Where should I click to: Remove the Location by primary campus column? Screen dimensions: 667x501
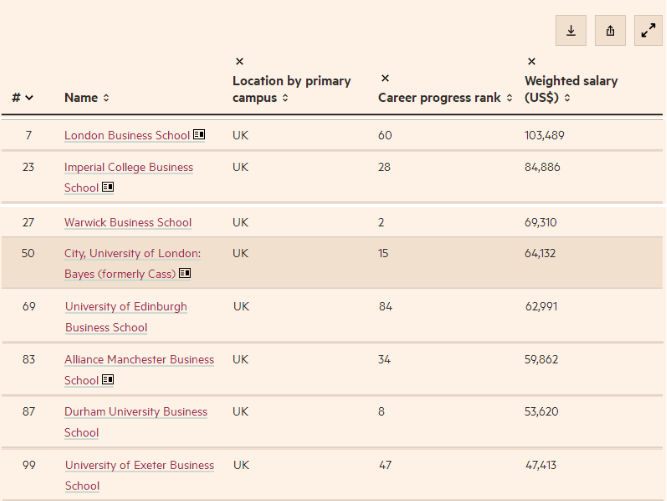[239, 62]
